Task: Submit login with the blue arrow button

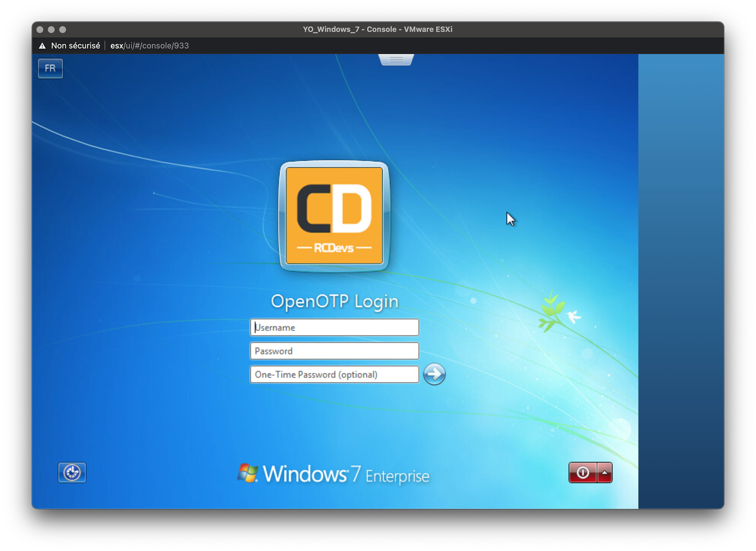Action: tap(434, 374)
